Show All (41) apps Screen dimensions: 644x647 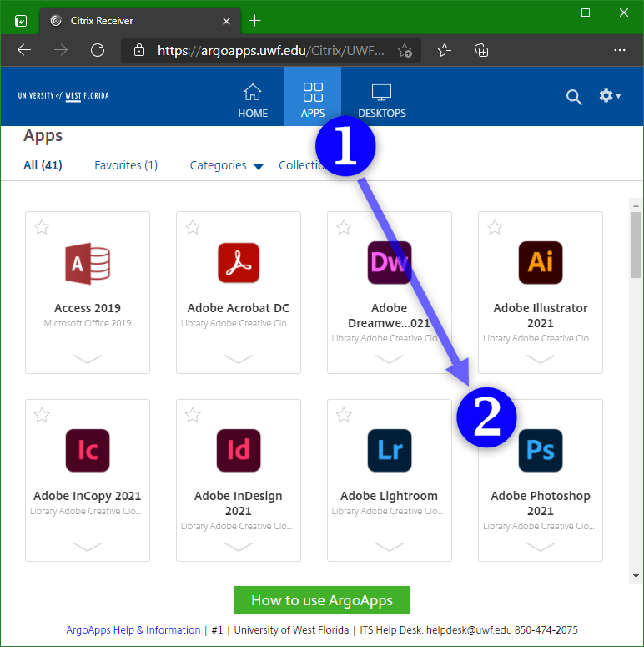pyautogui.click(x=43, y=165)
